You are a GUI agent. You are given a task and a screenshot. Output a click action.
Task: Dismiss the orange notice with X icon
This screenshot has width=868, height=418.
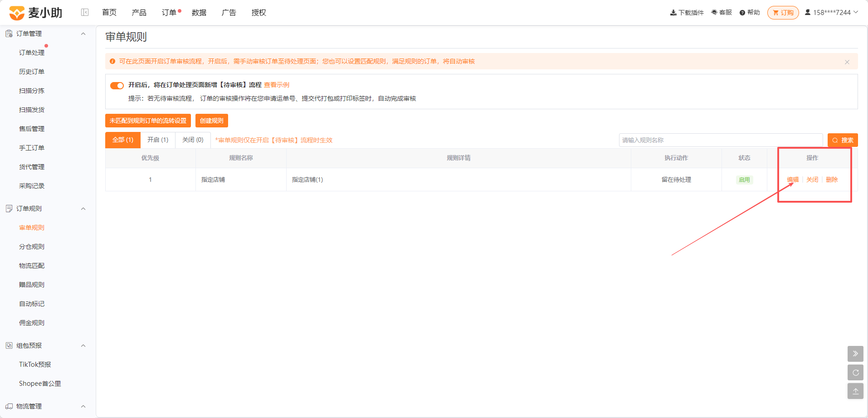847,62
